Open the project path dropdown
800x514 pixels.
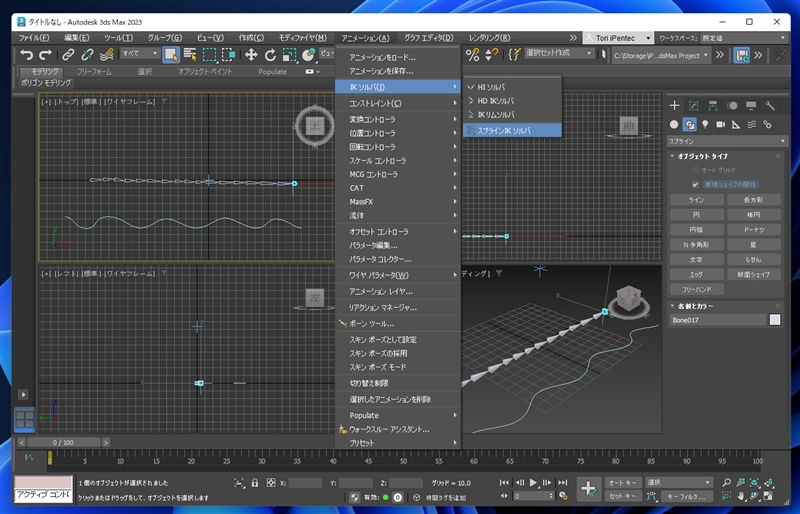[x=661, y=55]
